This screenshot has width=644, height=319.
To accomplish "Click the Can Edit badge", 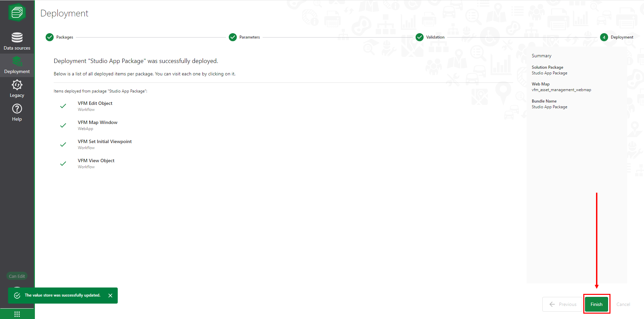I will (x=17, y=276).
